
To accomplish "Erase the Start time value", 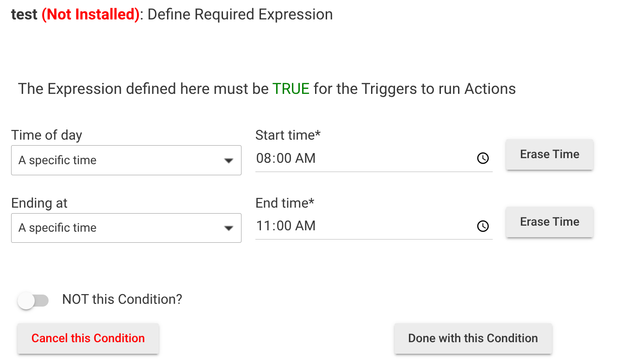I will [549, 154].
